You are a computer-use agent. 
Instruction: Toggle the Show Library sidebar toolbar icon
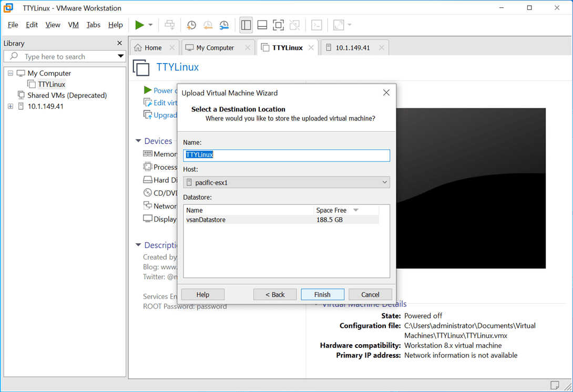pos(246,25)
